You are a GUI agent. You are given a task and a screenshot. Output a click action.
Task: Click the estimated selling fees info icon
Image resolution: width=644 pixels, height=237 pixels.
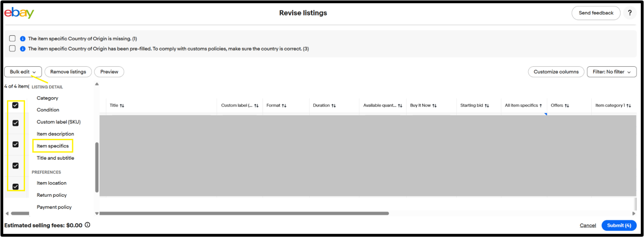(87, 225)
